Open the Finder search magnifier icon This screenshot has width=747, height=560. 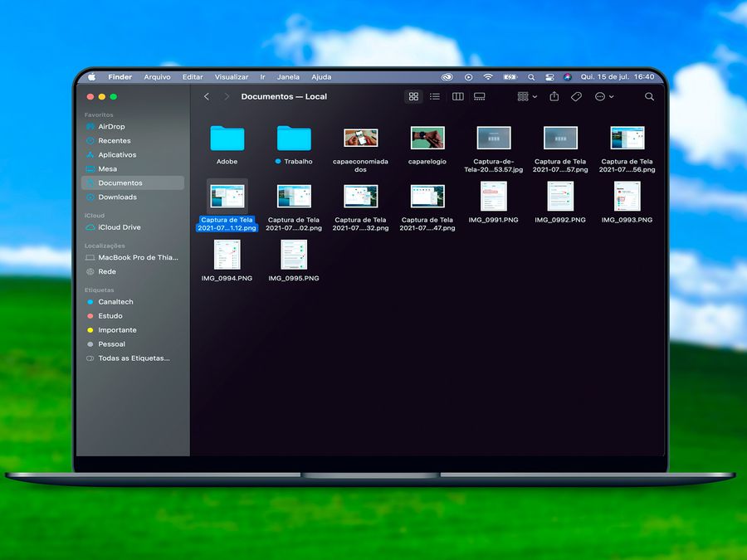(649, 97)
